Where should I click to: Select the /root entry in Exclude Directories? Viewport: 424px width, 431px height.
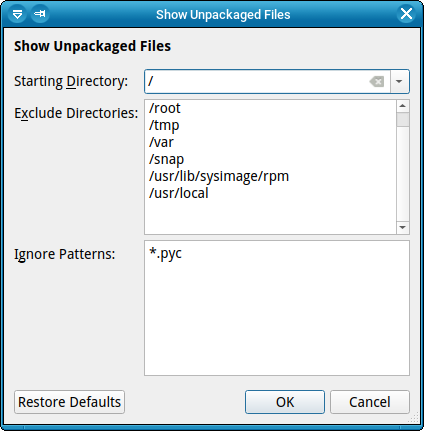pyautogui.click(x=165, y=108)
